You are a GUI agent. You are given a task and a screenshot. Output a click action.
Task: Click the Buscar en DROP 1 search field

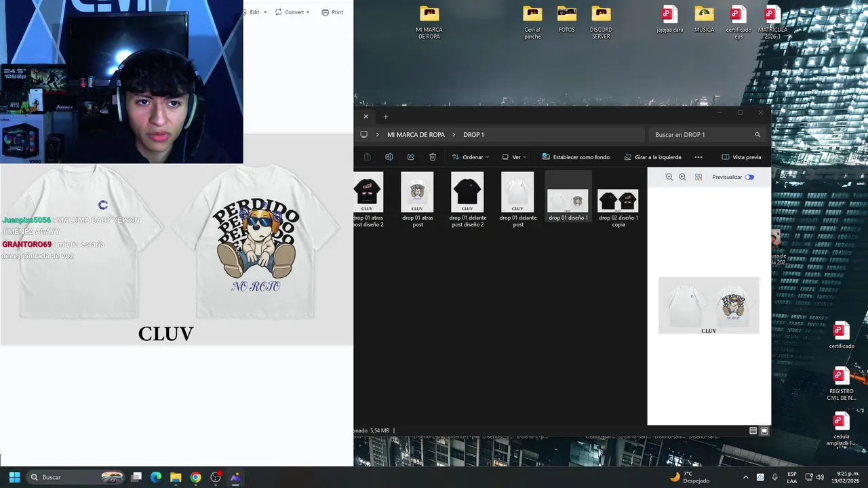(x=706, y=134)
